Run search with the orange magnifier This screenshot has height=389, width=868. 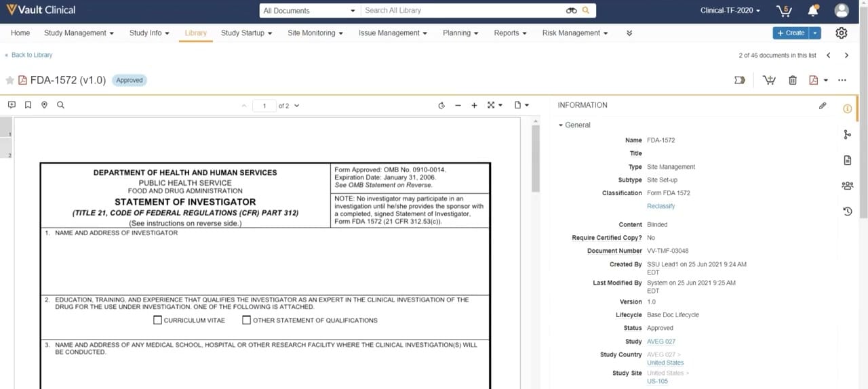coord(586,10)
